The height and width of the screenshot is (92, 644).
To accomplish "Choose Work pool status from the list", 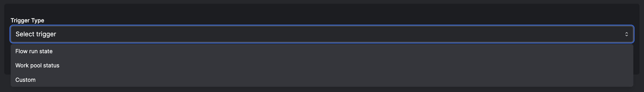I will (322, 65).
